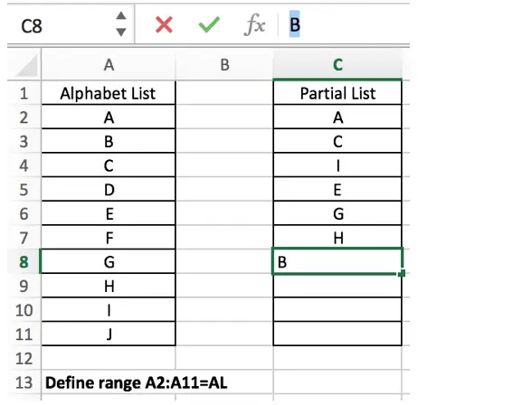Cancel the entry with the red X
The image size is (532, 405).
(164, 25)
